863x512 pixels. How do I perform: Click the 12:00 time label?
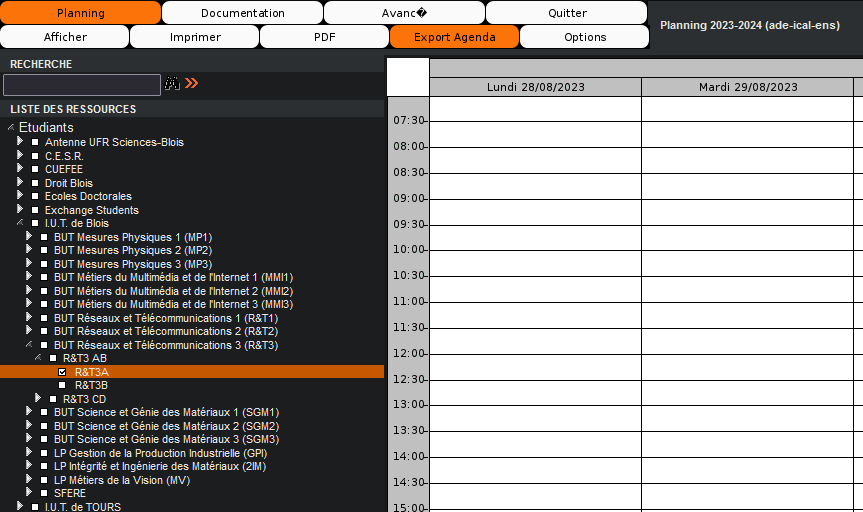click(408, 353)
